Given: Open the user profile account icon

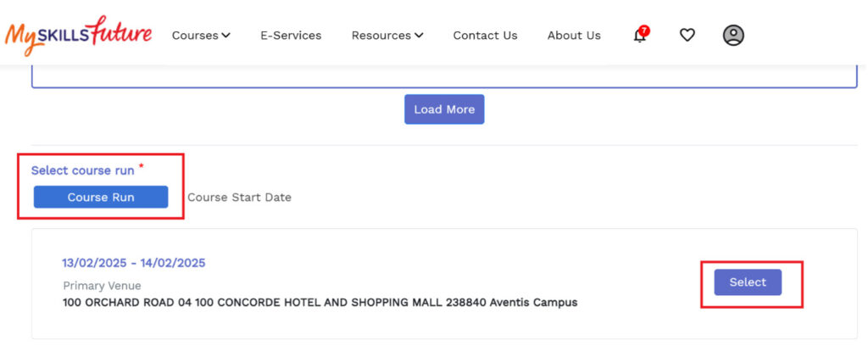Looking at the screenshot, I should pos(733,36).
